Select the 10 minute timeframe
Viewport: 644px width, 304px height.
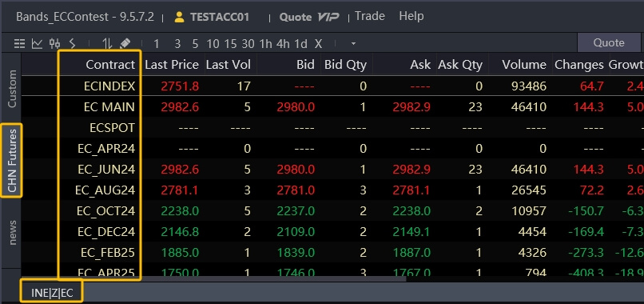[213, 43]
